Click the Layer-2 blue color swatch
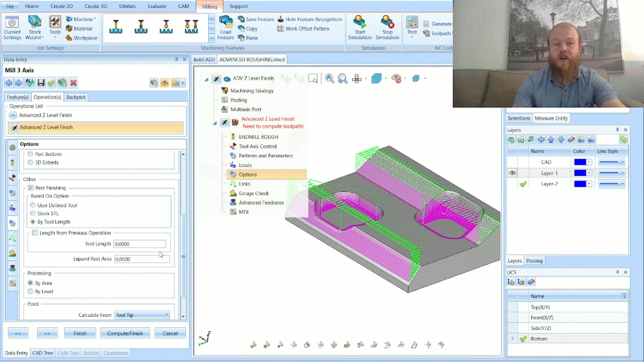644x362 pixels. tap(580, 184)
